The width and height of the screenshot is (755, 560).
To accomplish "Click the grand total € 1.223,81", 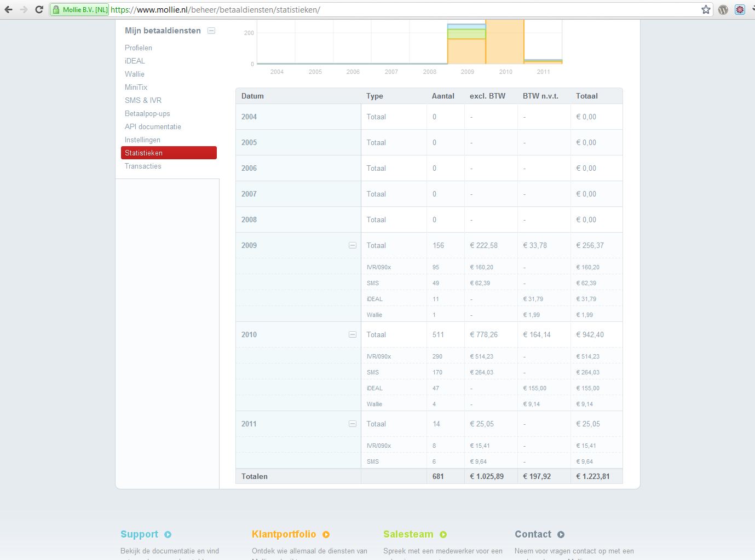I will click(593, 476).
